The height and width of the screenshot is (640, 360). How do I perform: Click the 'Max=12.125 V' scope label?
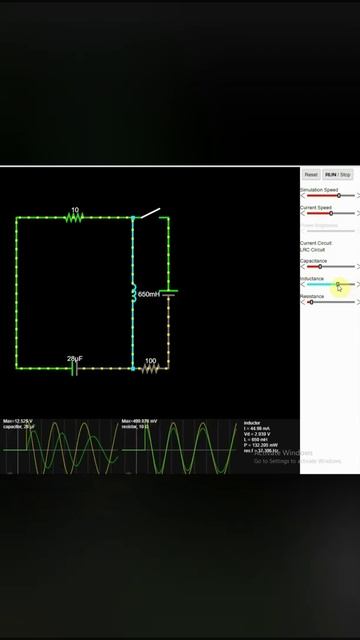[18, 421]
